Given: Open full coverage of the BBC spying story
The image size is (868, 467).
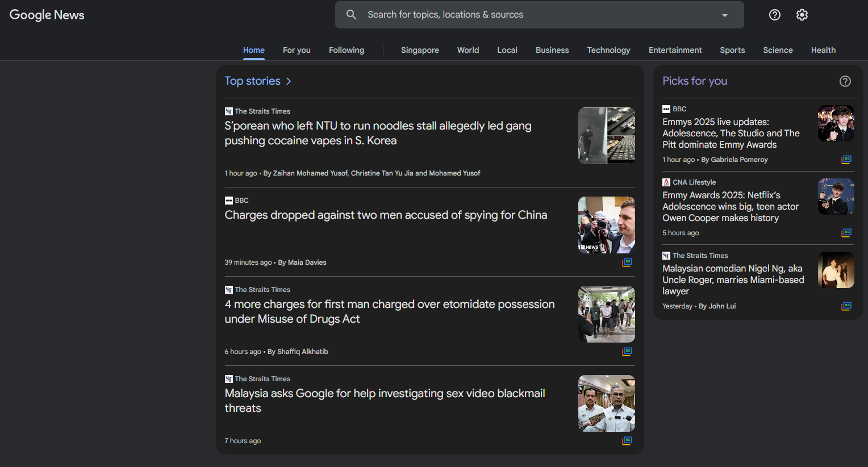Looking at the screenshot, I should coord(627,262).
